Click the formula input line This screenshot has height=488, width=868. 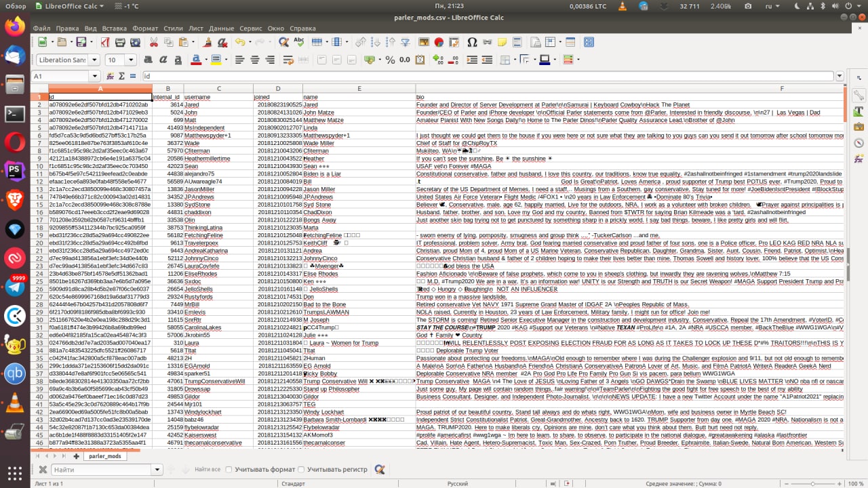point(487,77)
